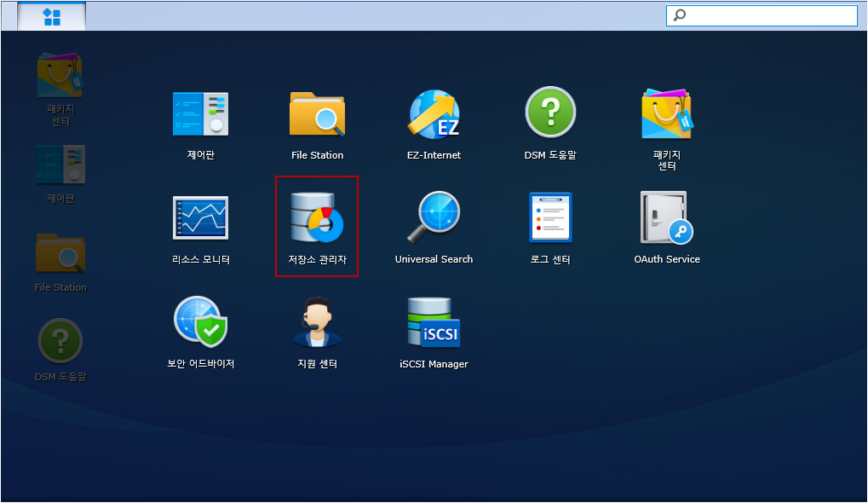Screen dimensions: 868x503
Task: Launch Universal Search
Action: [434, 228]
